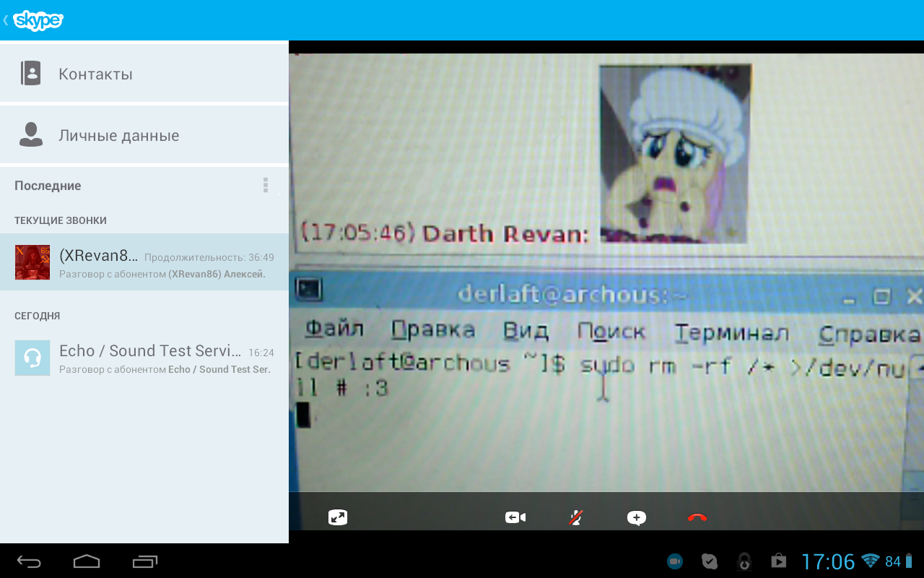This screenshot has height=578, width=924.
Task: Tap the Skype logo back button
Action: tap(34, 20)
